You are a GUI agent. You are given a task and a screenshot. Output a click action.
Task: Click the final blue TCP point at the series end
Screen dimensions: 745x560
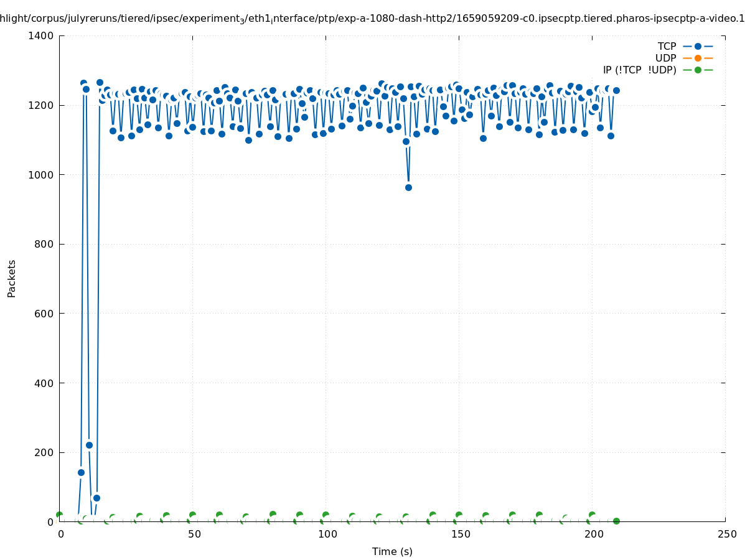(x=616, y=90)
